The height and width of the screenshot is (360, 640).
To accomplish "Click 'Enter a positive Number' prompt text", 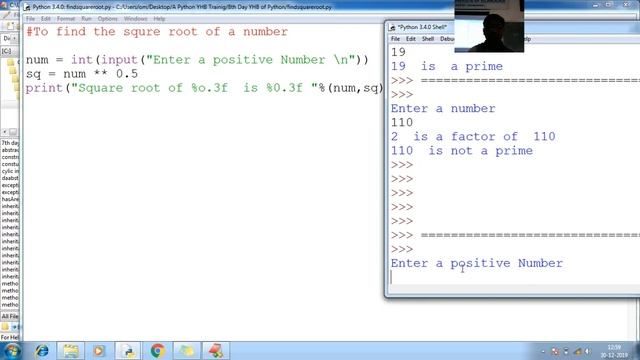I will point(477,263).
